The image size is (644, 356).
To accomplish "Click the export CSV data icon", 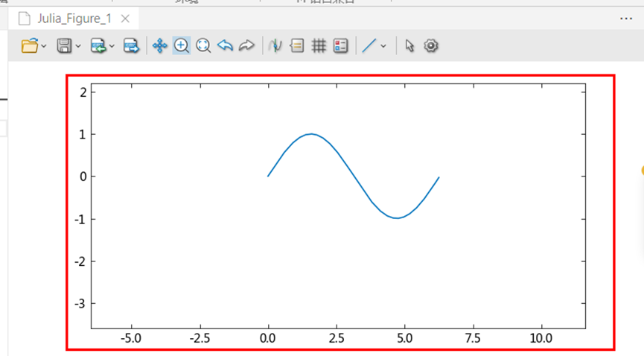I will tap(131, 45).
